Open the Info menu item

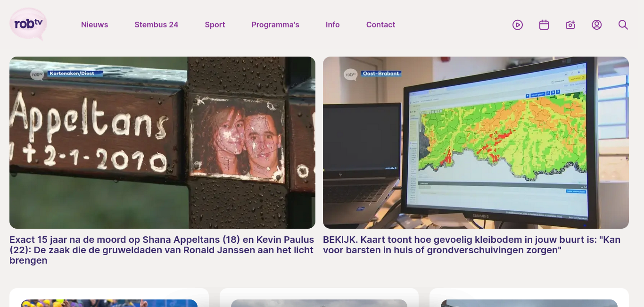(x=333, y=25)
